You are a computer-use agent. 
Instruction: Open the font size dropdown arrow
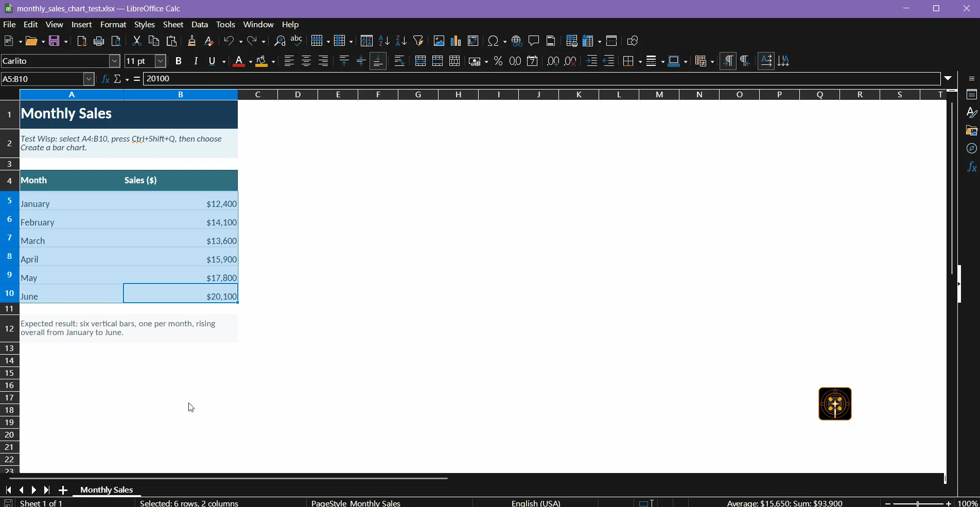161,61
